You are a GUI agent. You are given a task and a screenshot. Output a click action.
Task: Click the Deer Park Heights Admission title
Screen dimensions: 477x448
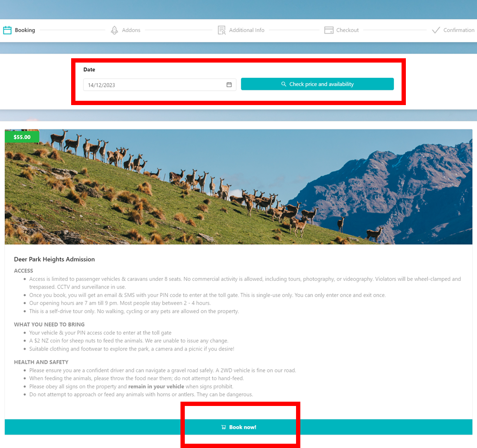tap(54, 259)
